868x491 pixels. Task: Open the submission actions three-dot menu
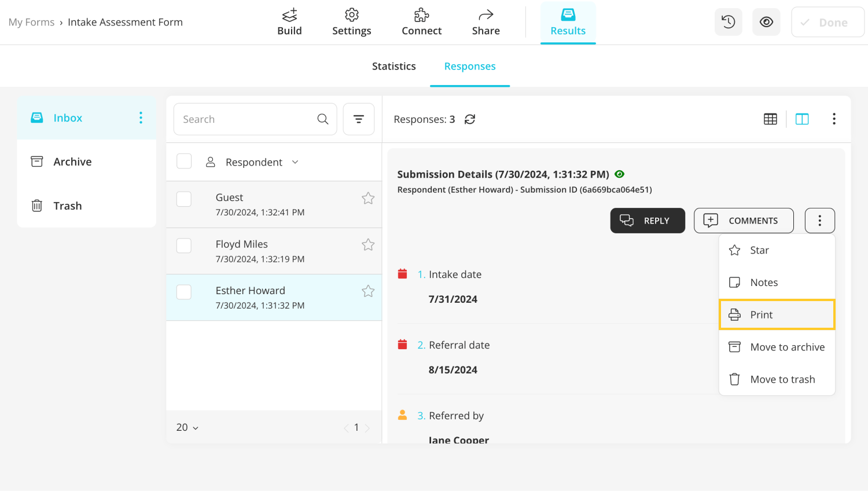(819, 221)
